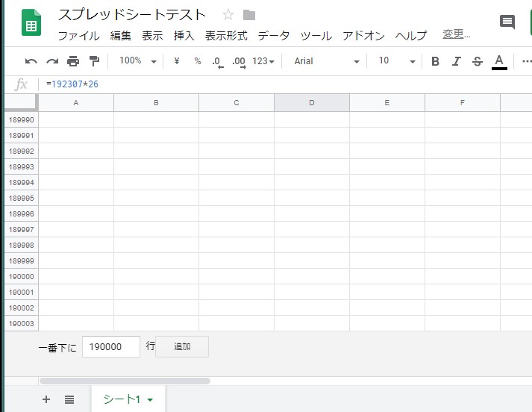Image resolution: width=532 pixels, height=412 pixels.
Task: Star this spreadsheet document
Action: pos(228,15)
